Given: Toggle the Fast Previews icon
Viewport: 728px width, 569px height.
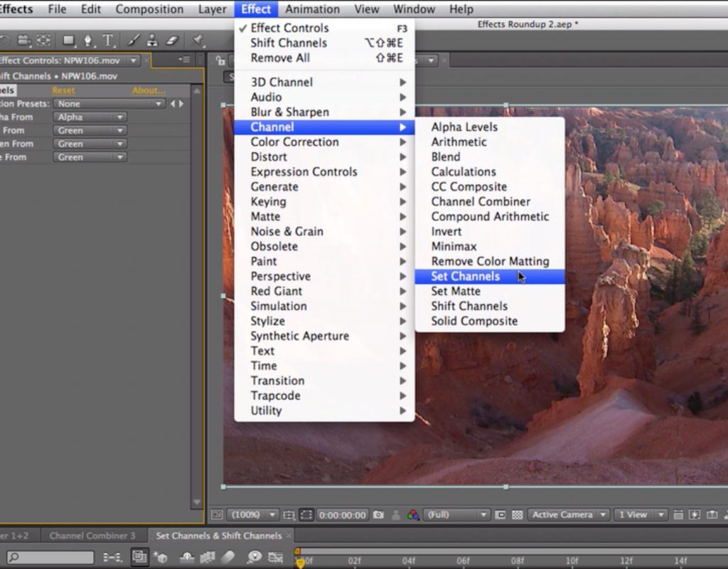Looking at the screenshot, I should (x=695, y=515).
